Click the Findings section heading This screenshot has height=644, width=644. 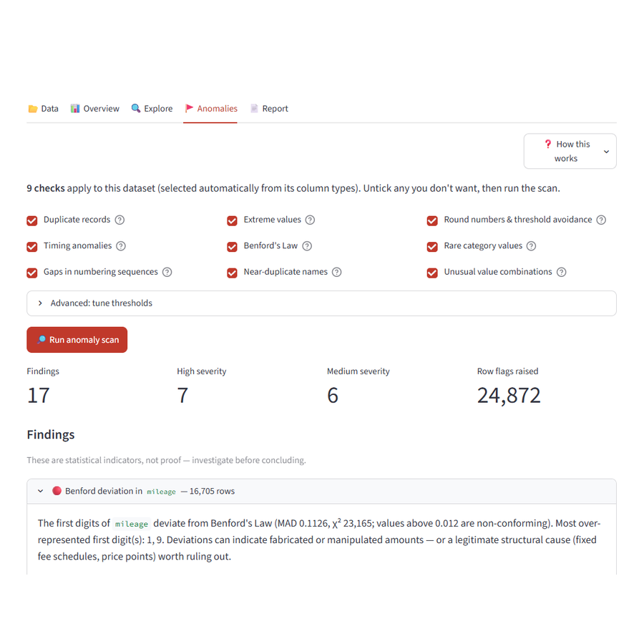pyautogui.click(x=51, y=434)
